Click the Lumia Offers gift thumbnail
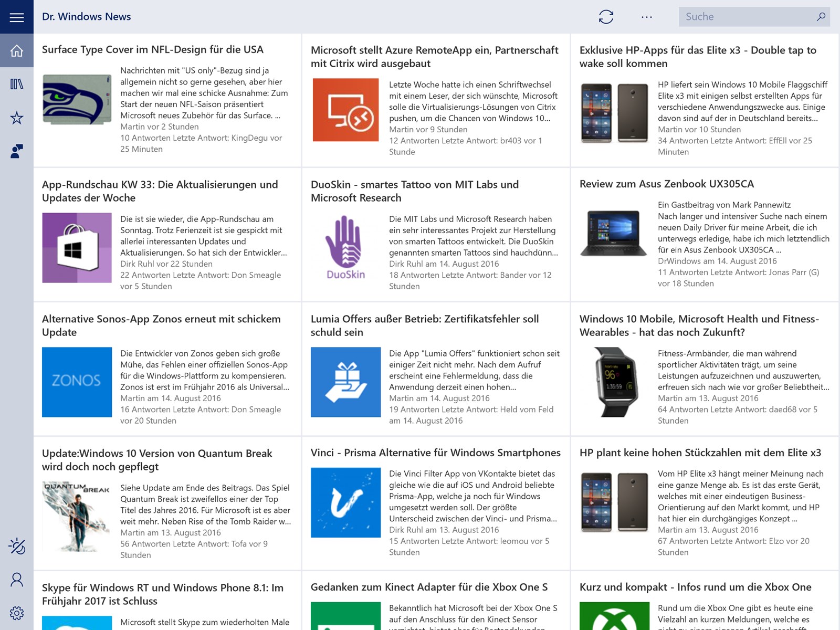The image size is (840, 630). [345, 382]
